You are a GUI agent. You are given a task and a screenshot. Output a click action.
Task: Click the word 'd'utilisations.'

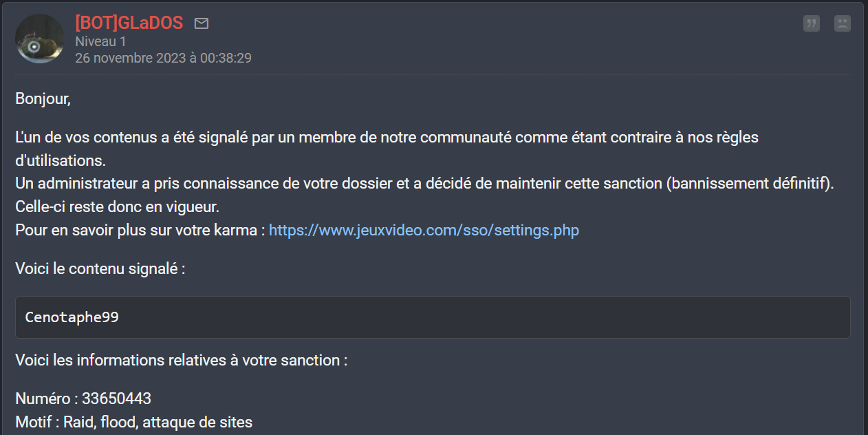pos(61,160)
